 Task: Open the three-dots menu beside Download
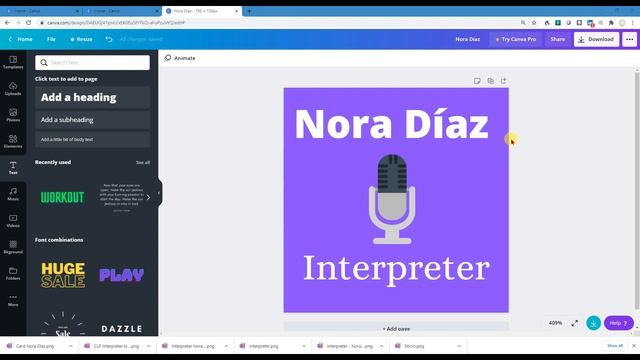(629, 39)
